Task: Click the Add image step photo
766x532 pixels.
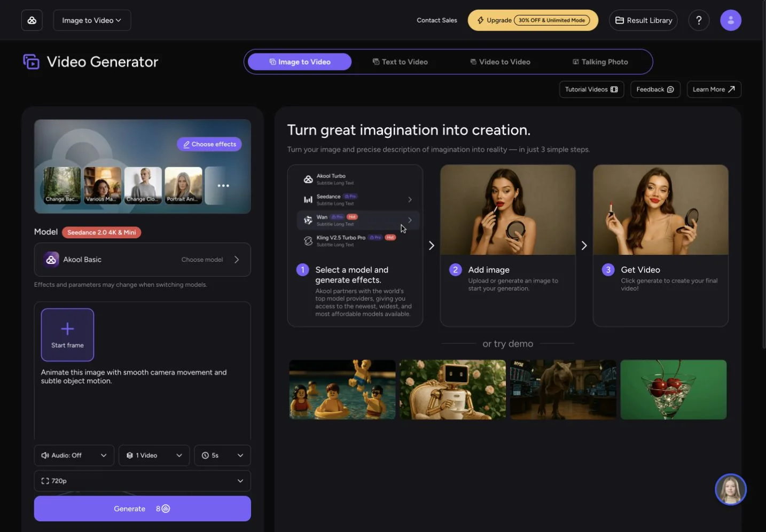Action: pyautogui.click(x=508, y=210)
